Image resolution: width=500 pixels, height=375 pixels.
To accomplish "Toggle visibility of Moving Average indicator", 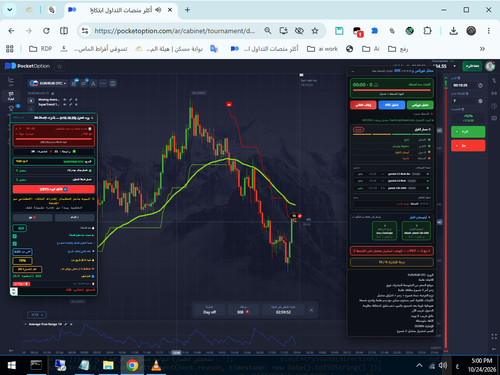I will (65, 100).
